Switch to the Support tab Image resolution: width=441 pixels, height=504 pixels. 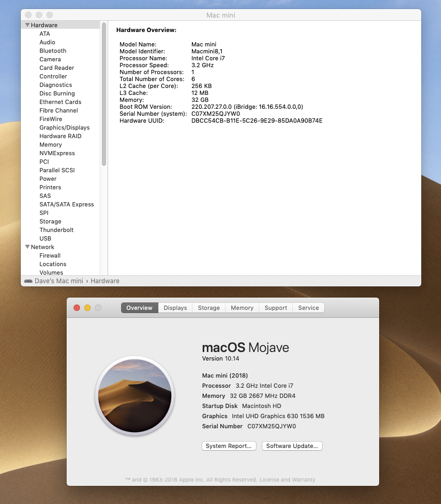pos(276,308)
